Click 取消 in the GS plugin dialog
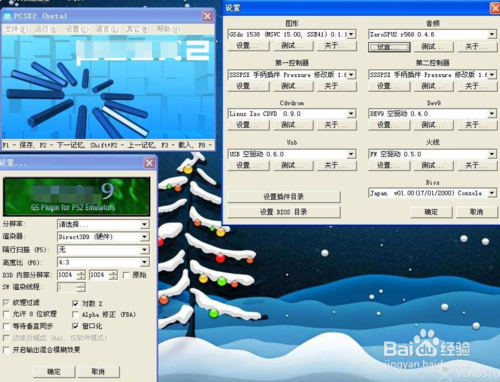 [x=98, y=372]
